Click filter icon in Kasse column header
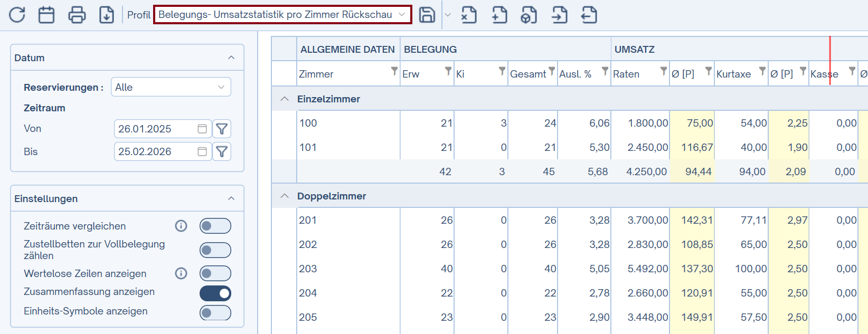Screen dimensions: 868x334 (x=852, y=71)
